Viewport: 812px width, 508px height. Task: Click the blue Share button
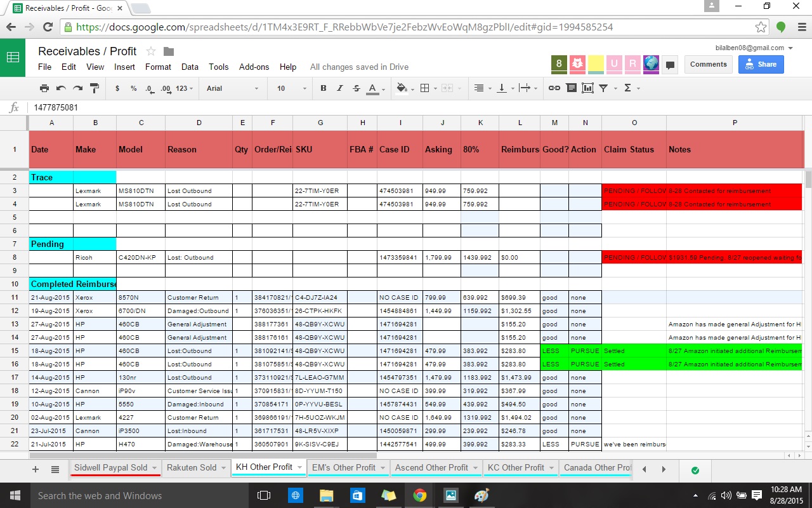(x=761, y=64)
